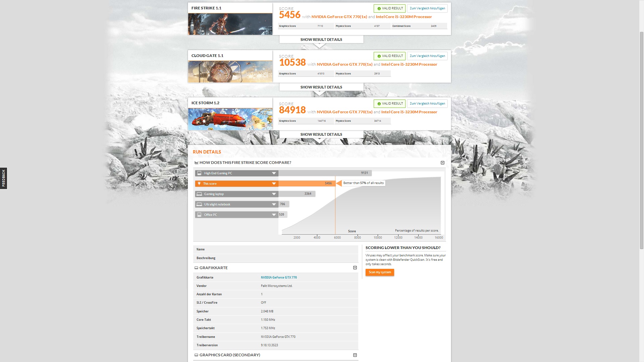The image size is (644, 362).
Task: Open the High End Gaming PC dropdown arrow
Action: (274, 173)
